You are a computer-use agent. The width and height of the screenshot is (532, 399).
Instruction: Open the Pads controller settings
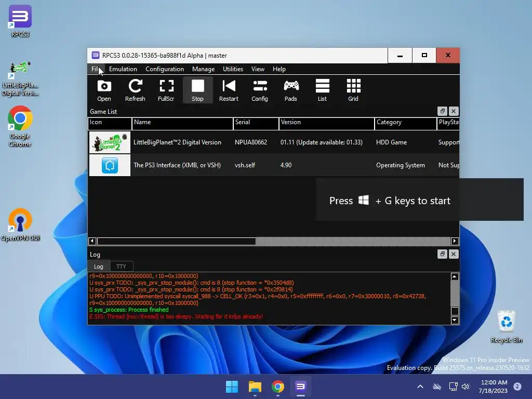(291, 90)
